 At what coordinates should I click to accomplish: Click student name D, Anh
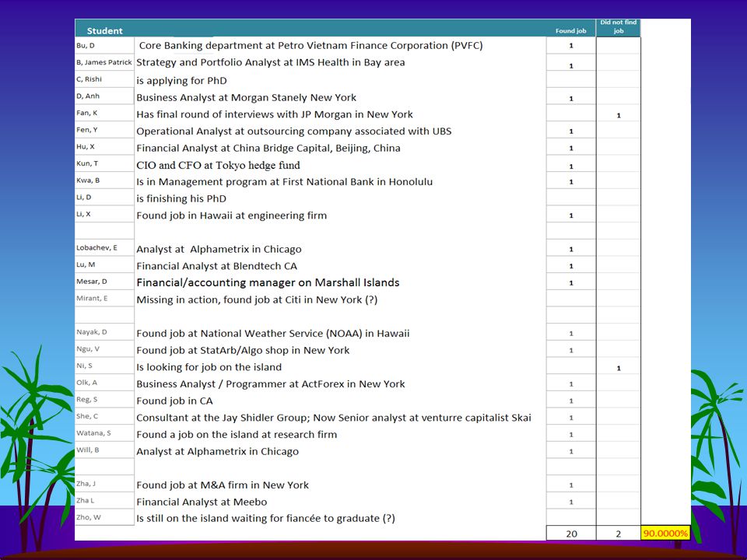point(88,96)
